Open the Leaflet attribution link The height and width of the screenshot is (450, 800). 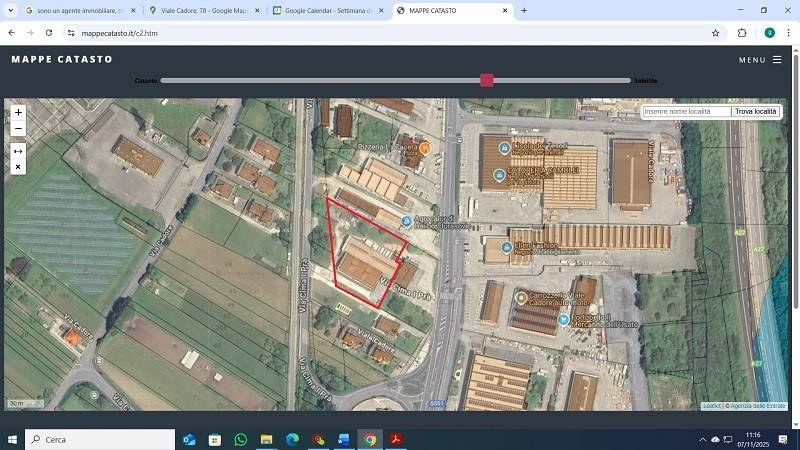click(x=711, y=405)
